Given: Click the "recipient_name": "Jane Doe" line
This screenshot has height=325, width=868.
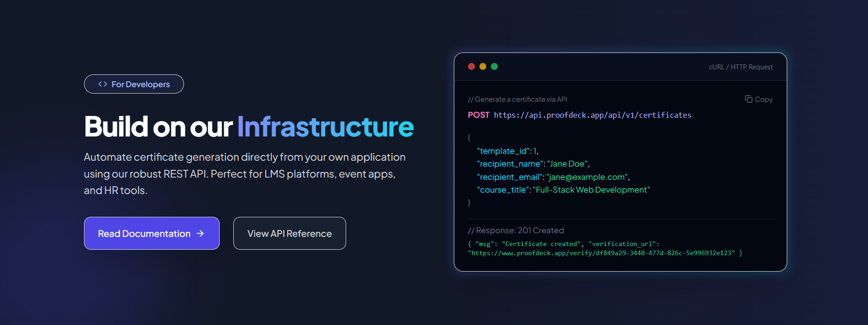Looking at the screenshot, I should [533, 164].
